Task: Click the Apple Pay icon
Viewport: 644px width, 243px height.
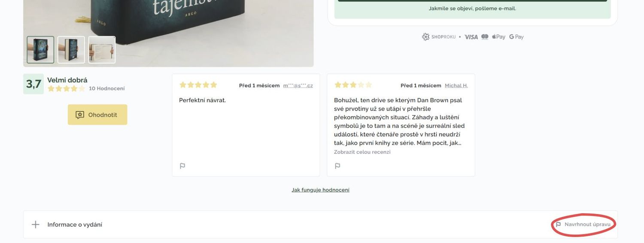Action: pyautogui.click(x=498, y=37)
